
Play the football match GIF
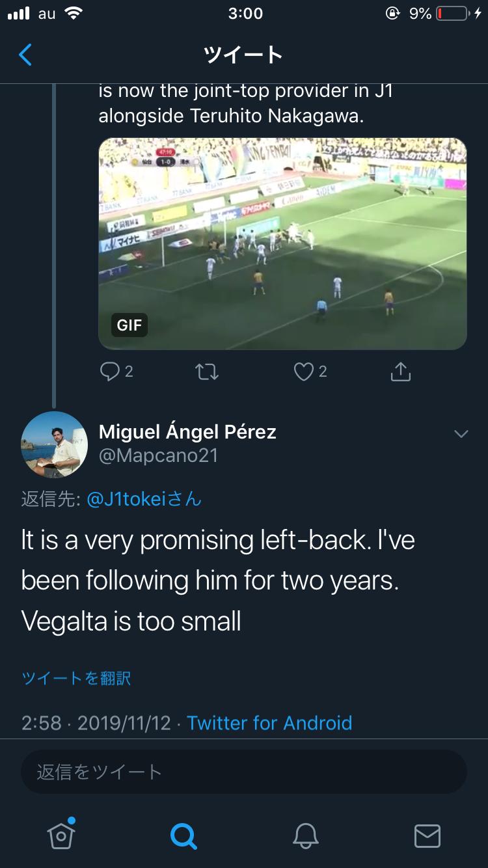pyautogui.click(x=282, y=243)
